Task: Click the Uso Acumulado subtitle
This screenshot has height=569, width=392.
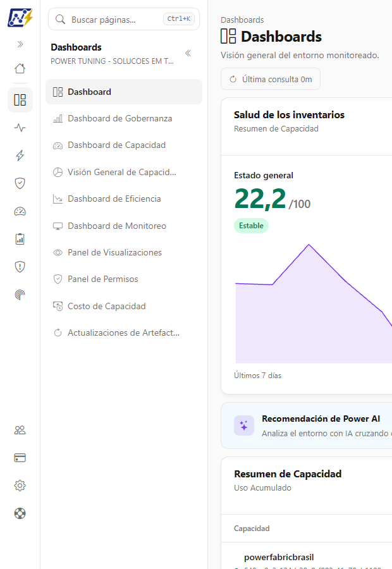Action: point(262,487)
